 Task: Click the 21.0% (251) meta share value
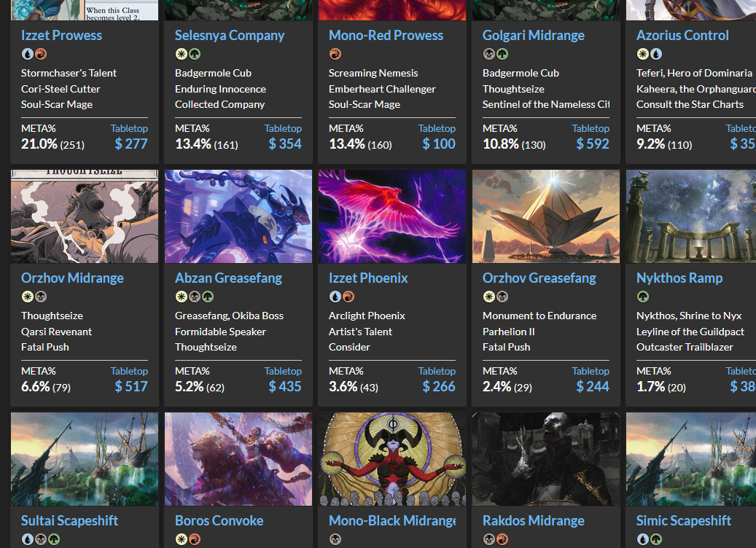click(52, 144)
